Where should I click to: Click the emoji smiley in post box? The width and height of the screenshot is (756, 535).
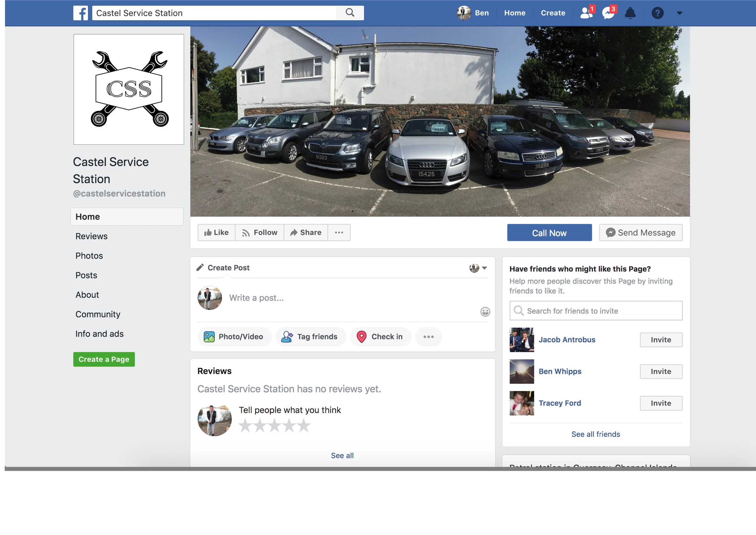point(485,312)
